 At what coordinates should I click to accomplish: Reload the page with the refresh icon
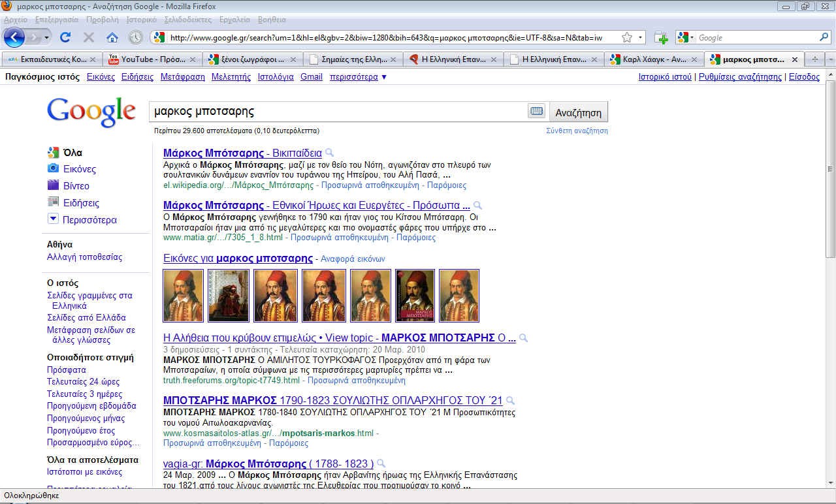pos(65,37)
